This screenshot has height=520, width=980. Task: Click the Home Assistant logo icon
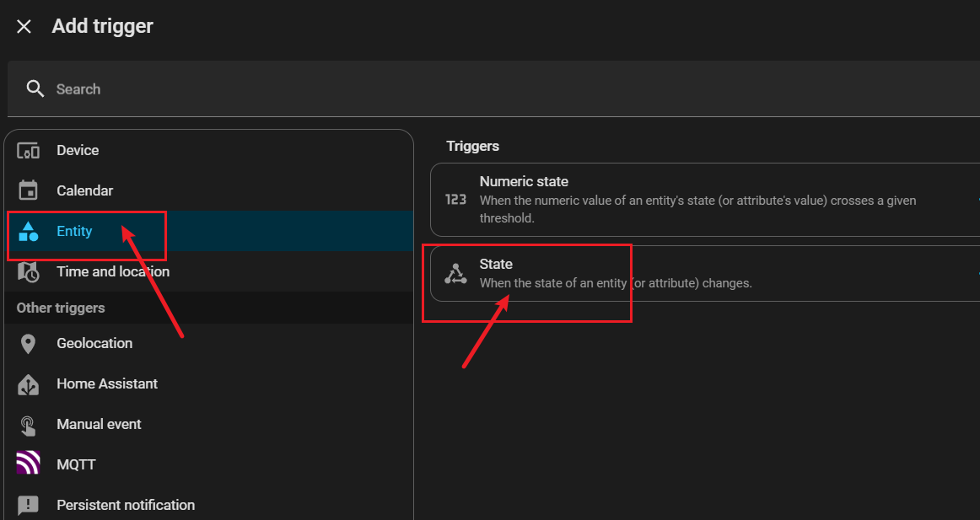[29, 384]
